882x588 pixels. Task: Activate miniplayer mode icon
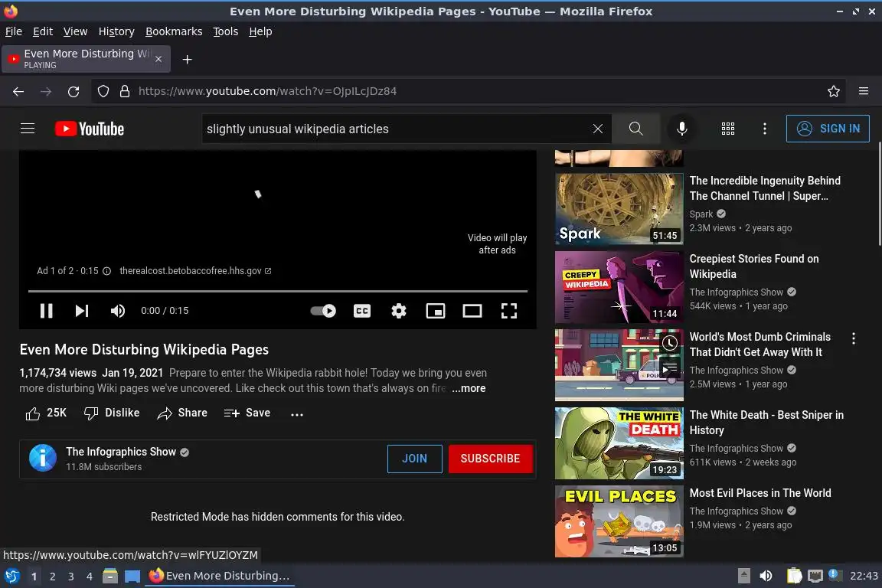[436, 311]
